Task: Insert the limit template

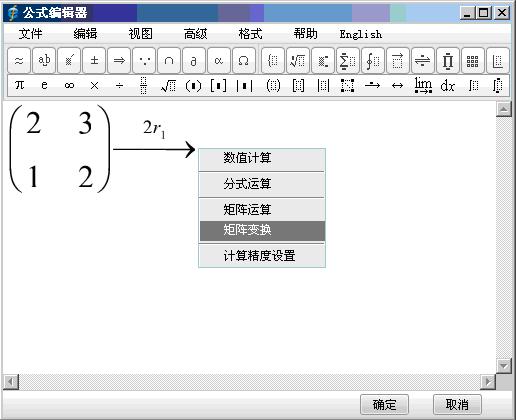Action: click(x=423, y=85)
